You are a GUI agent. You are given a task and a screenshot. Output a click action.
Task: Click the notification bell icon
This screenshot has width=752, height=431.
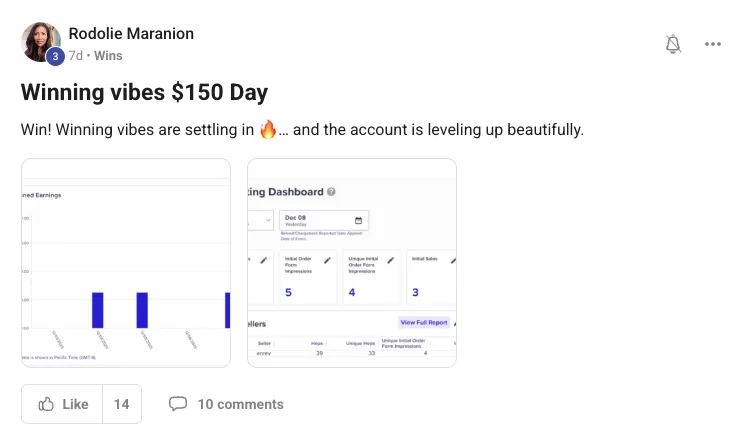(x=673, y=44)
